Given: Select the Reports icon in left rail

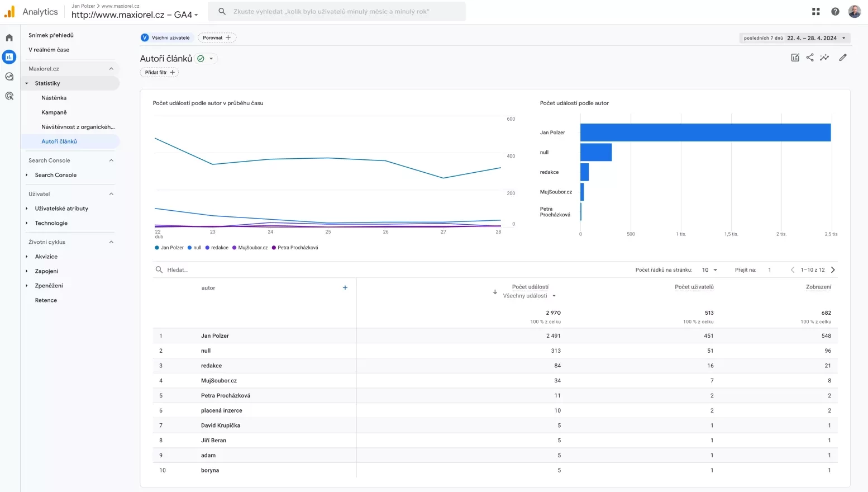Looking at the screenshot, I should click(x=9, y=57).
